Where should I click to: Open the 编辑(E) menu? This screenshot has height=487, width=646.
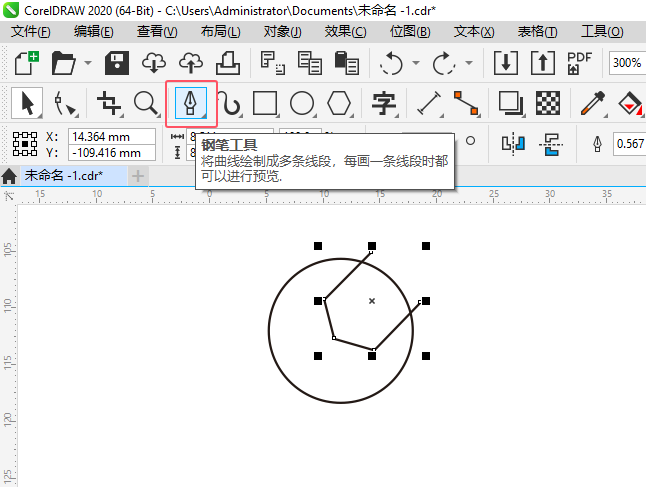pyautogui.click(x=94, y=31)
